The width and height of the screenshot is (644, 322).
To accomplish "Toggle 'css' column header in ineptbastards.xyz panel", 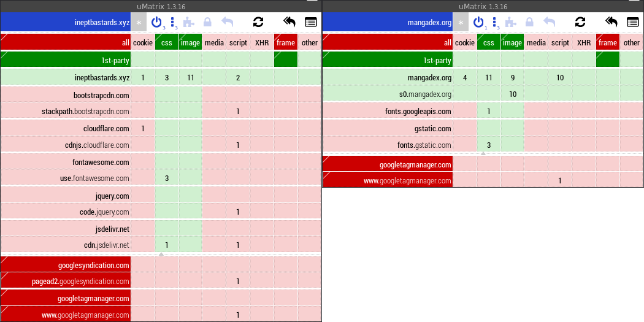I will (x=167, y=42).
